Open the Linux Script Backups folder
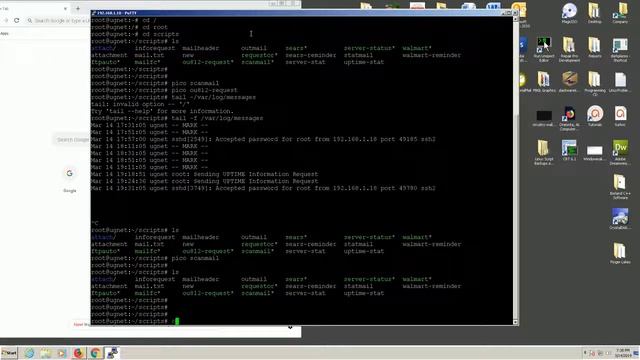Image resolution: width=640 pixels, height=360 pixels. click(544, 152)
